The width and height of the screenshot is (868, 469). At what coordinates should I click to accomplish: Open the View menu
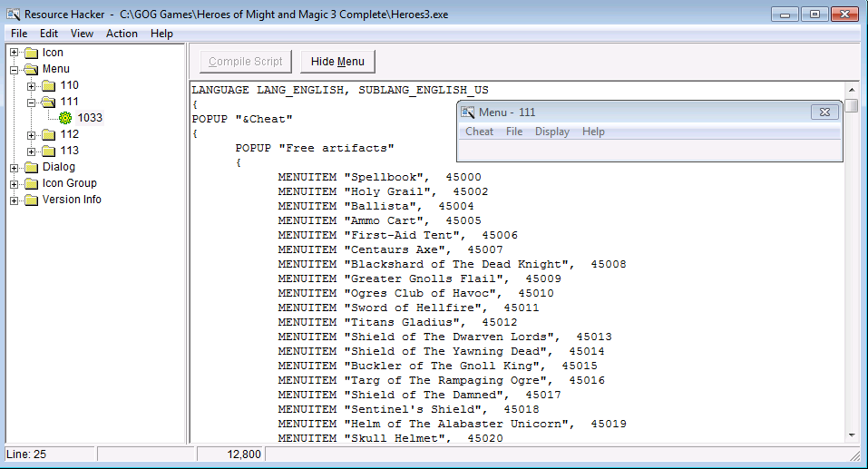coord(82,34)
